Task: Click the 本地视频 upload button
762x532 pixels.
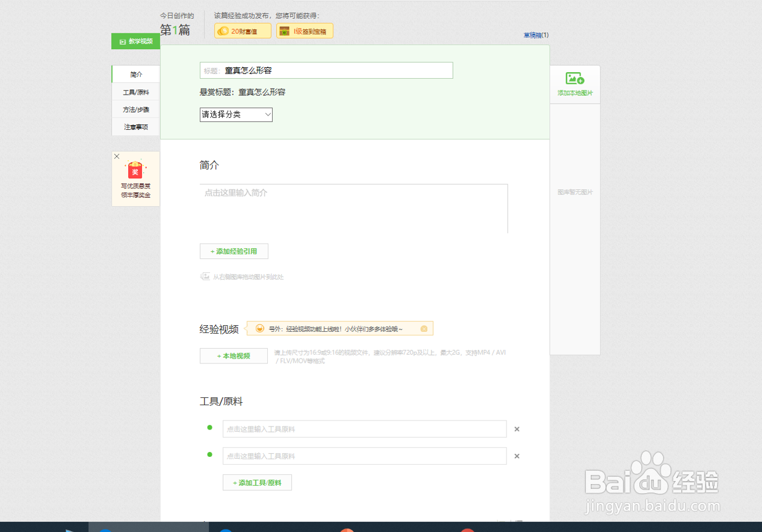Action: tap(233, 356)
